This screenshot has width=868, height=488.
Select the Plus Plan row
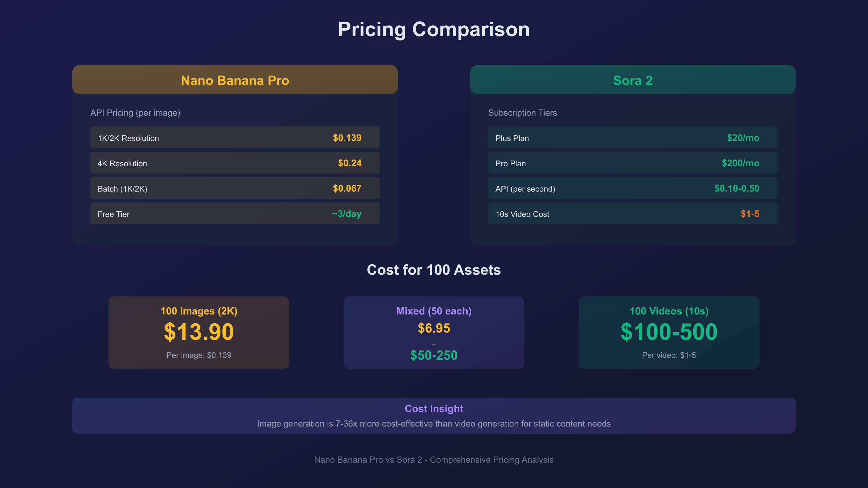(633, 138)
